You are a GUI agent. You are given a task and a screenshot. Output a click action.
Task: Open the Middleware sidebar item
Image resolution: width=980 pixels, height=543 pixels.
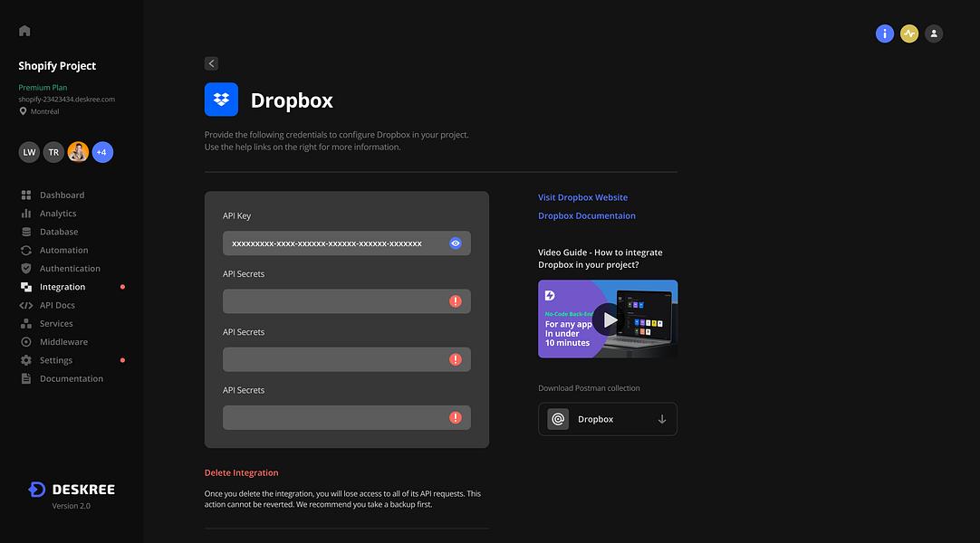tap(63, 342)
